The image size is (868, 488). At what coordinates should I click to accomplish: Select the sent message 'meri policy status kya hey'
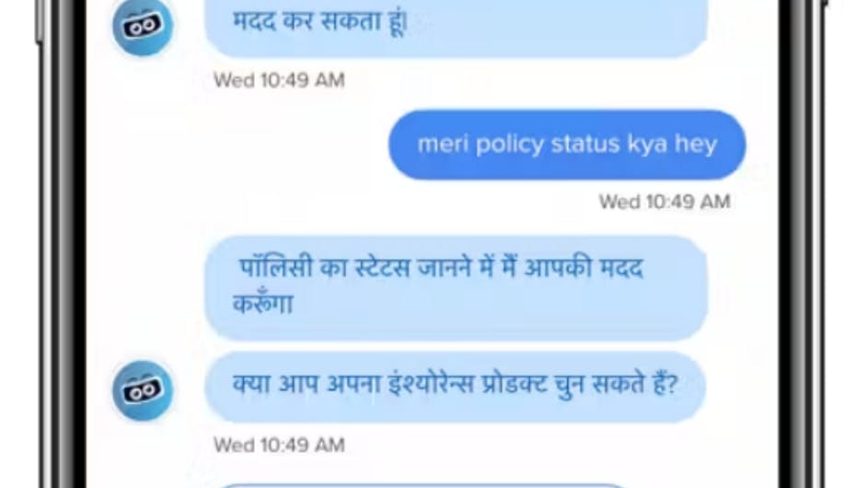567,145
